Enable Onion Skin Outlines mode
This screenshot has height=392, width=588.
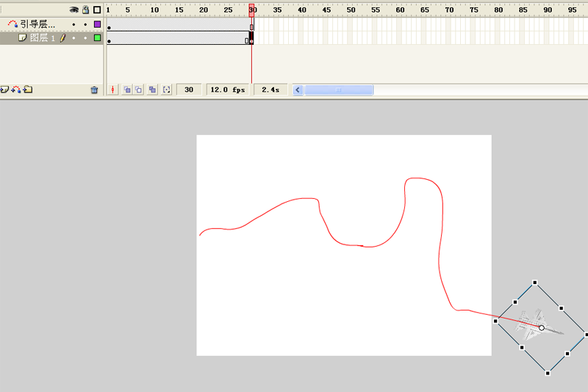139,90
